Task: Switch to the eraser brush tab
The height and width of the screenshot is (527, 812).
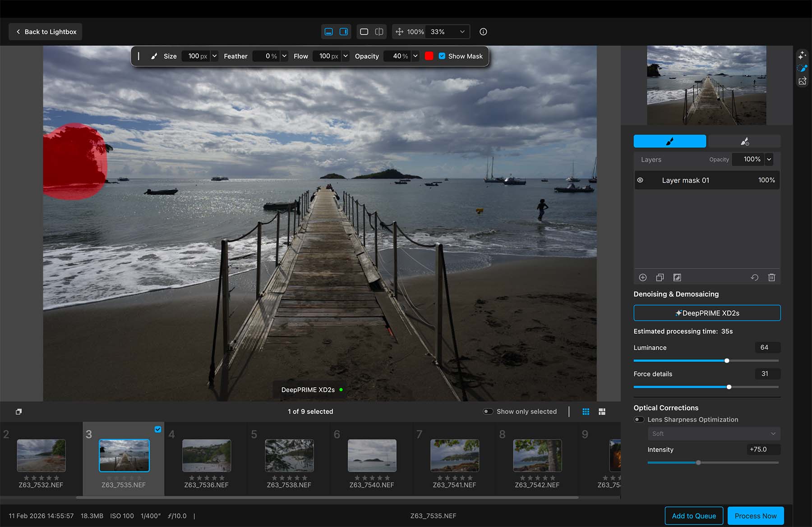Action: point(744,142)
